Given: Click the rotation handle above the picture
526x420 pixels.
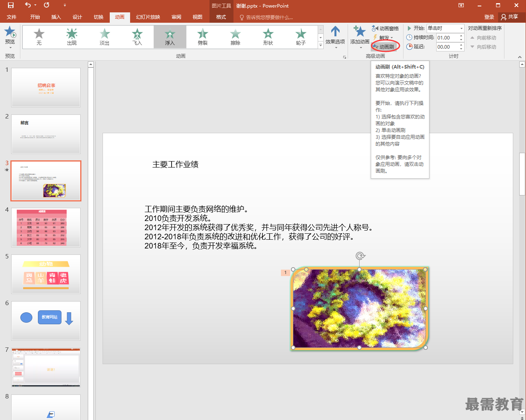Looking at the screenshot, I should click(x=360, y=256).
